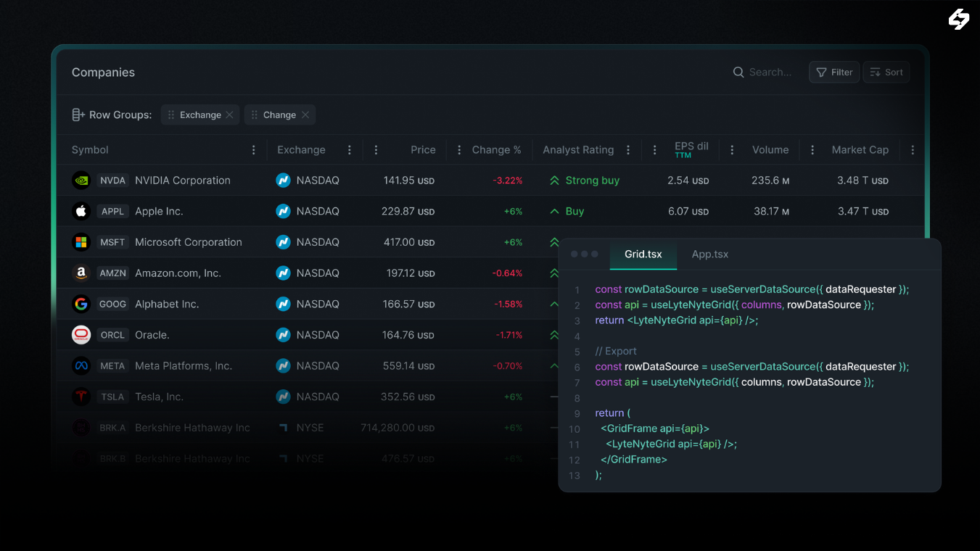Click NASDAQ icon in NVIDIA row

pos(283,181)
